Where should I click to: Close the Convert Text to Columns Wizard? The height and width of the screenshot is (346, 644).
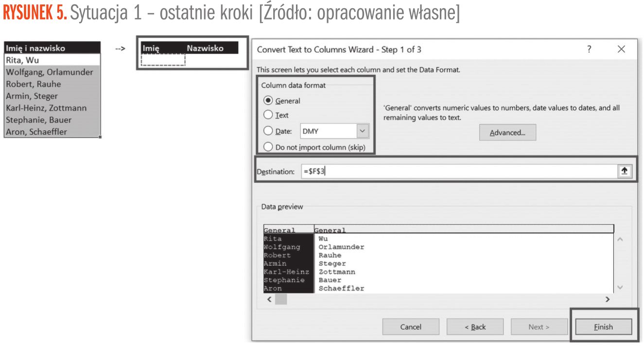[621, 49]
